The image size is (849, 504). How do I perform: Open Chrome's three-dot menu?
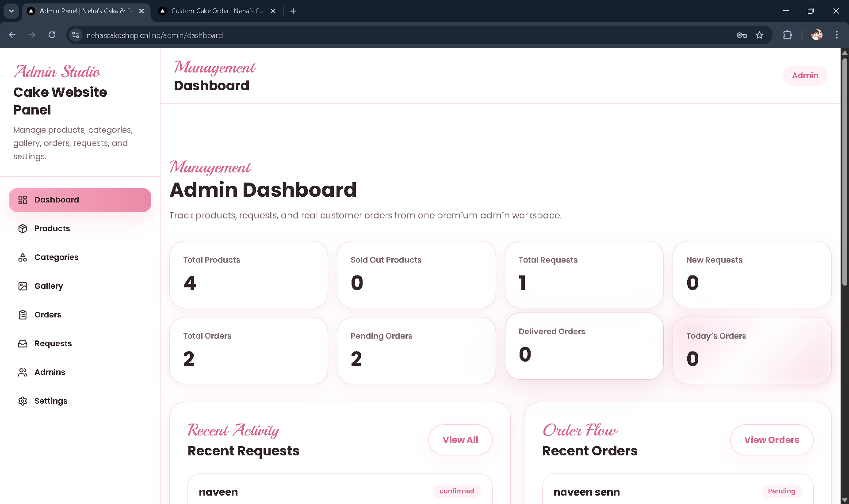837,35
